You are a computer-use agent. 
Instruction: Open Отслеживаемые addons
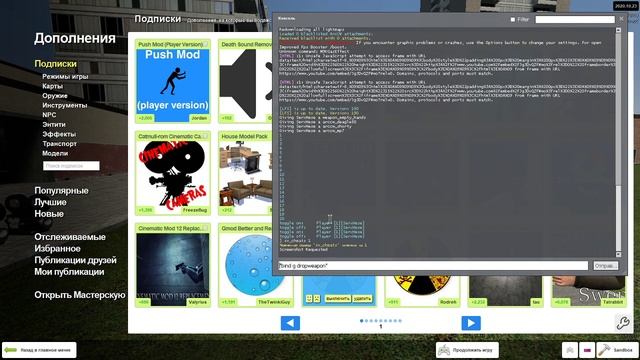tap(70, 237)
